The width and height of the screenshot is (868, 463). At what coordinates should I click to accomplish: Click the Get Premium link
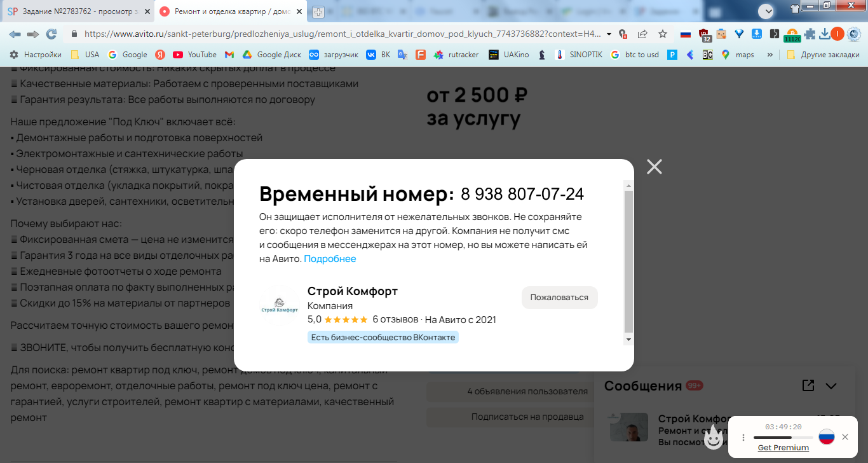click(x=783, y=448)
